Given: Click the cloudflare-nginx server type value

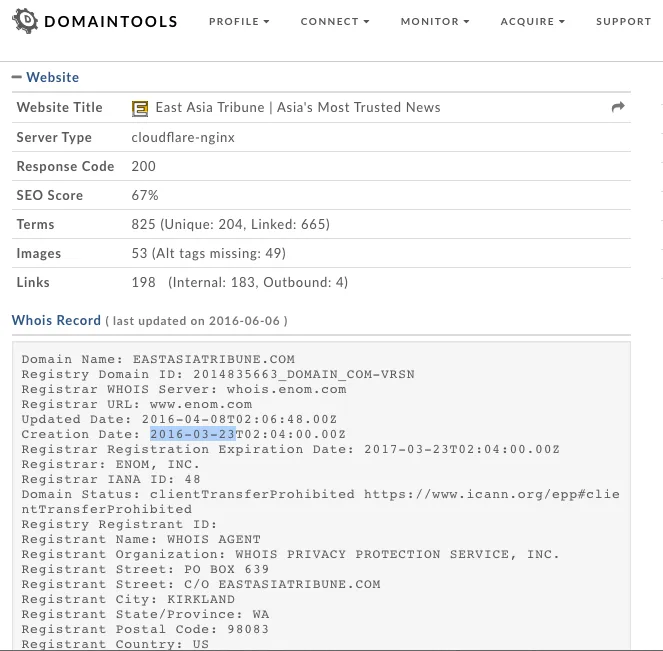Looking at the screenshot, I should pyautogui.click(x=183, y=137).
